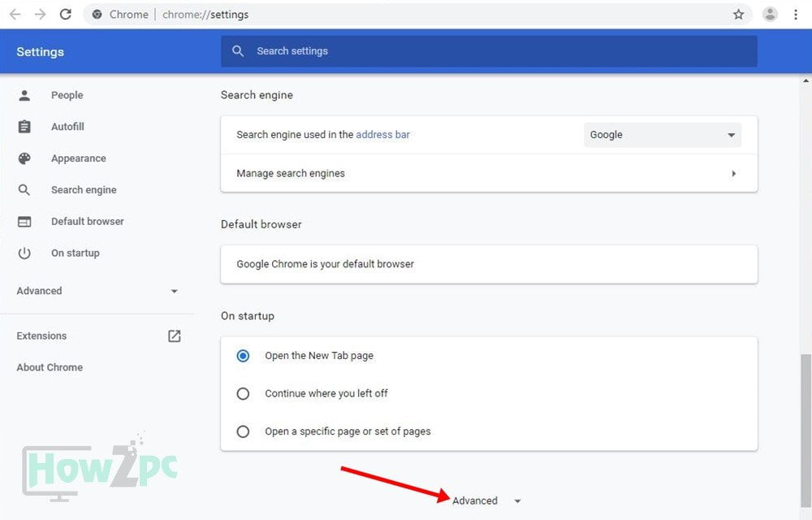Click the Search settings field

click(489, 50)
